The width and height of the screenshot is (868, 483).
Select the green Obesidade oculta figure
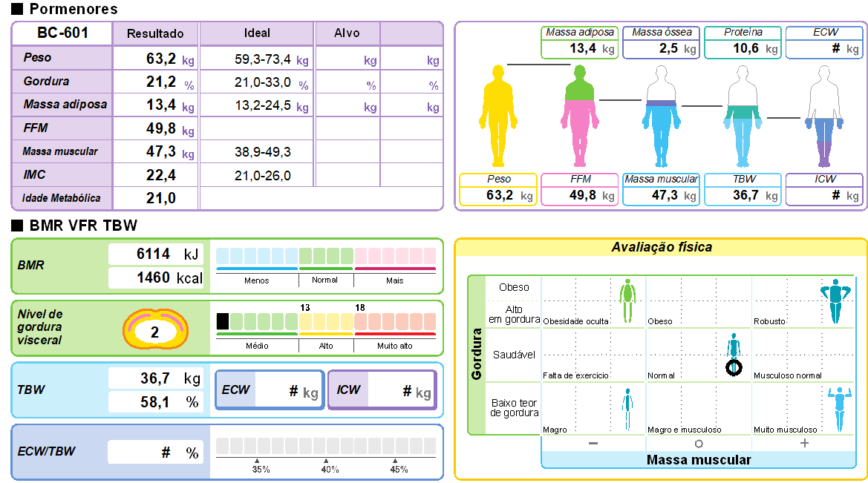tap(628, 300)
